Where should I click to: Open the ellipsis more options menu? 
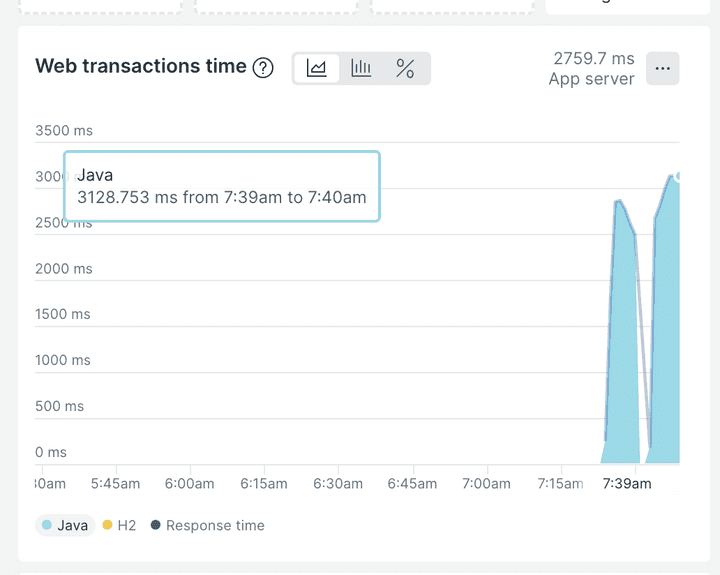[663, 69]
